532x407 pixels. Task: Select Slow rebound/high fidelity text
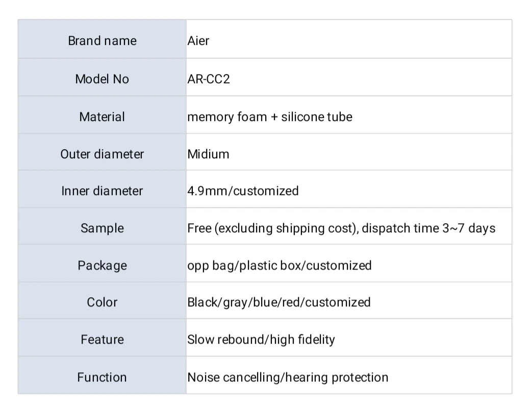(261, 340)
